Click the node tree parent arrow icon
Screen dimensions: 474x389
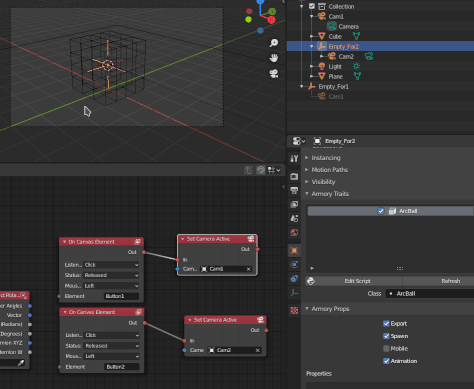(248, 170)
